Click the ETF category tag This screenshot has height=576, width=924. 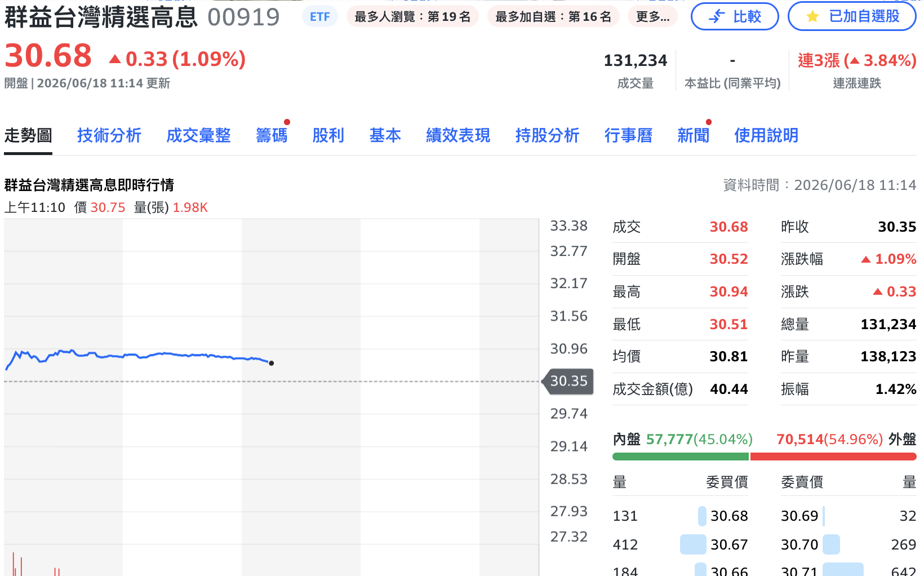(320, 17)
